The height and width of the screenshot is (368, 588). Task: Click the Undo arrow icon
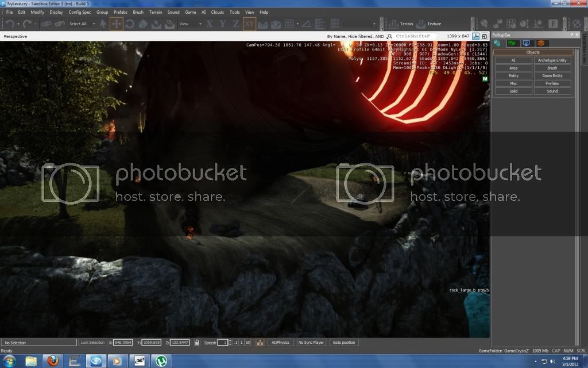click(x=10, y=24)
